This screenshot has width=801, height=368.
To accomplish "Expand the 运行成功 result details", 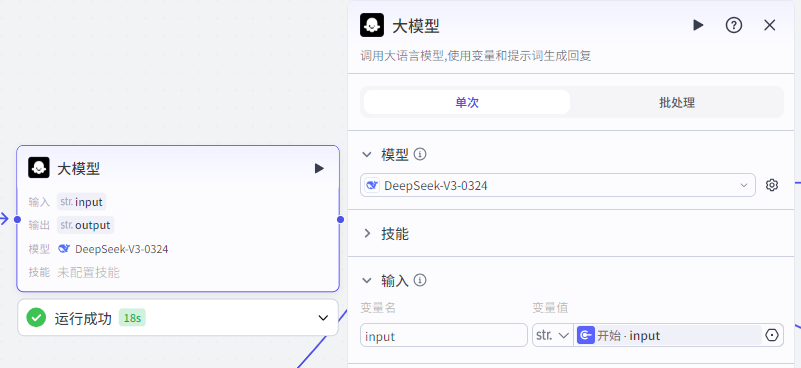I will click(x=323, y=318).
